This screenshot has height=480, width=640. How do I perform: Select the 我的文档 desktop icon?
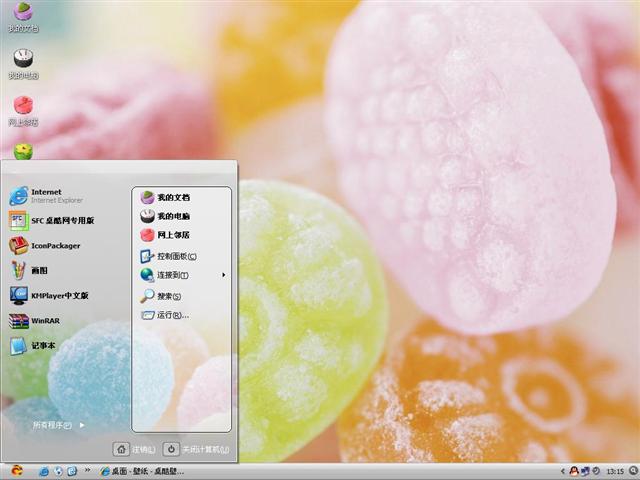click(22, 17)
